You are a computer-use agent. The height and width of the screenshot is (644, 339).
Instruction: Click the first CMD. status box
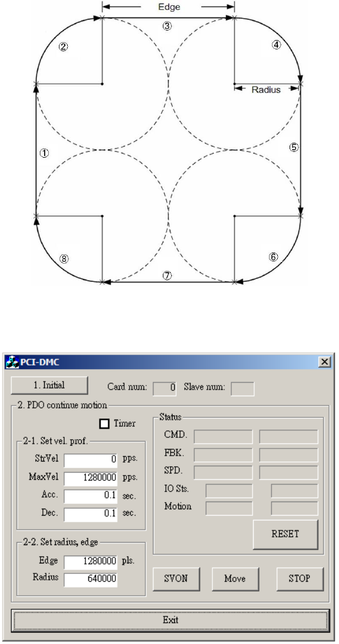pyautogui.click(x=223, y=437)
